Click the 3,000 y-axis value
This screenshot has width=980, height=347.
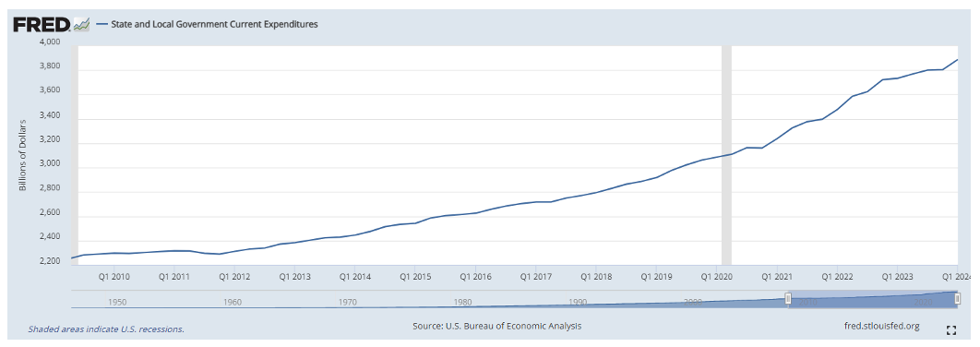[x=51, y=164]
